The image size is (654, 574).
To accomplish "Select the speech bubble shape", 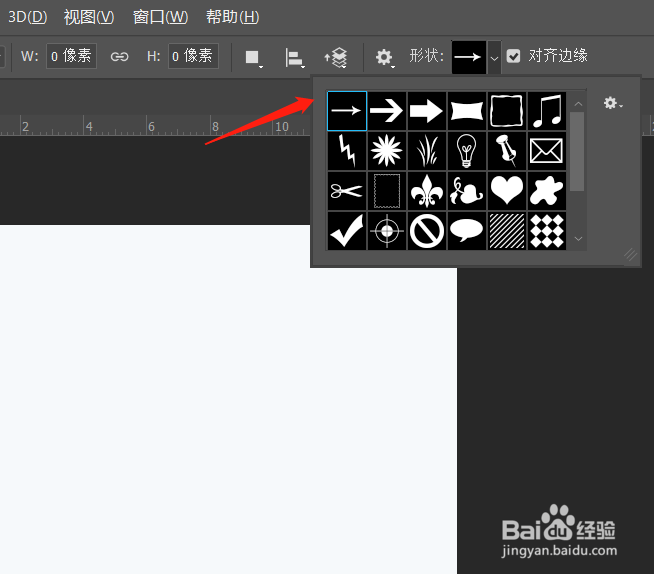I will click(466, 231).
